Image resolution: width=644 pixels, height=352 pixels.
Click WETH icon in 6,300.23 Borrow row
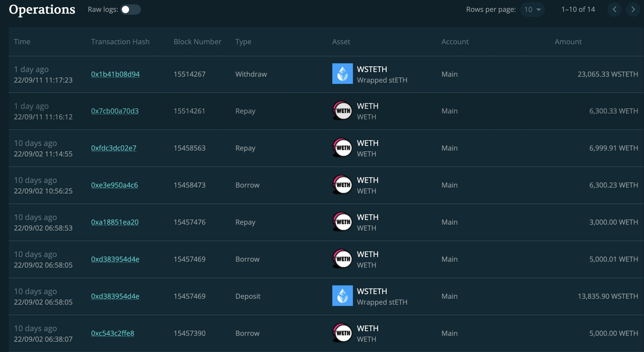(x=342, y=185)
